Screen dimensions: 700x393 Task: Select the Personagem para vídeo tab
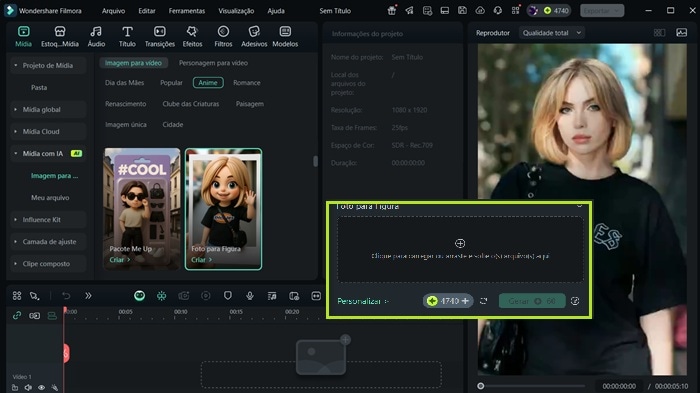pos(213,63)
